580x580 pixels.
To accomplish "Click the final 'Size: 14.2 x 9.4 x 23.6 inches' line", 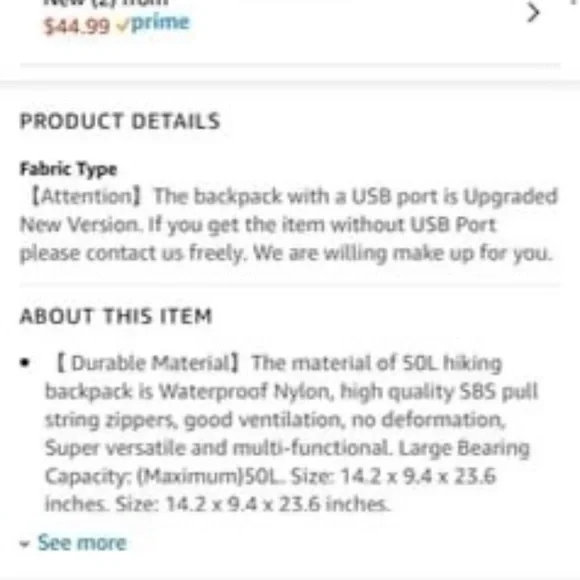I will click(252, 504).
